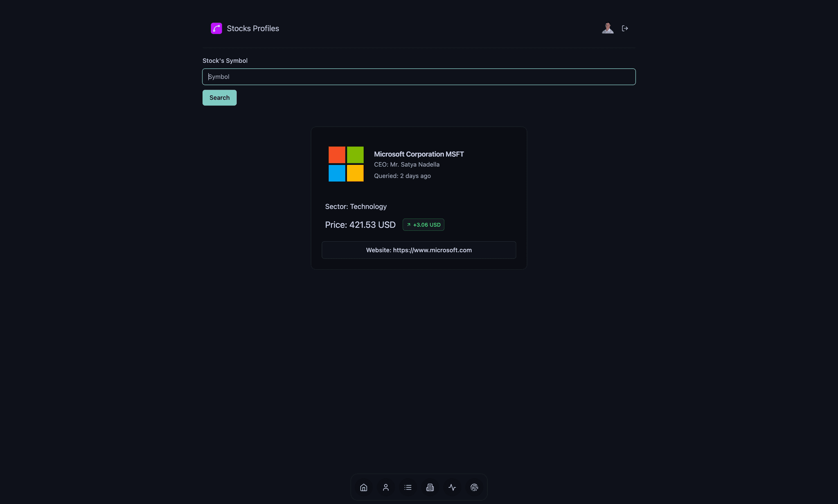Open the activity pulse dock icon
The image size is (838, 504).
(452, 487)
